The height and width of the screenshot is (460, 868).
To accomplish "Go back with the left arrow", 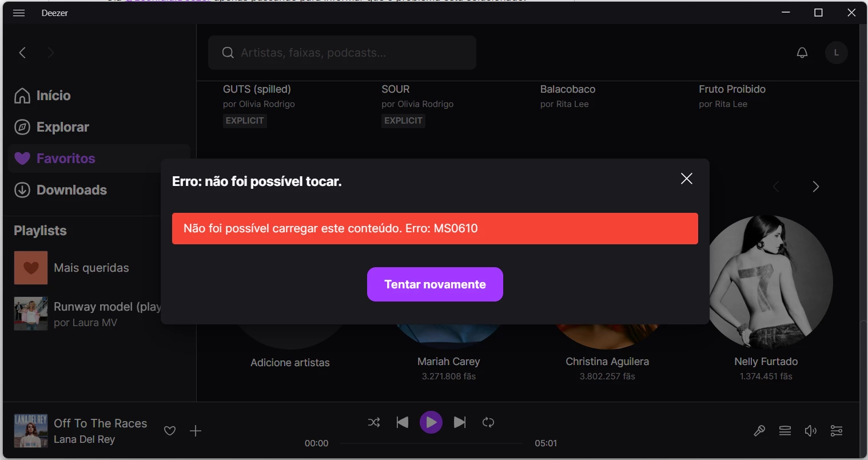I will [22, 53].
